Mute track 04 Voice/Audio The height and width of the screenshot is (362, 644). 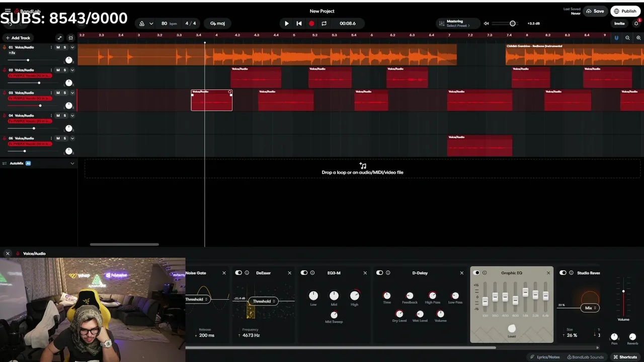pos(58,115)
